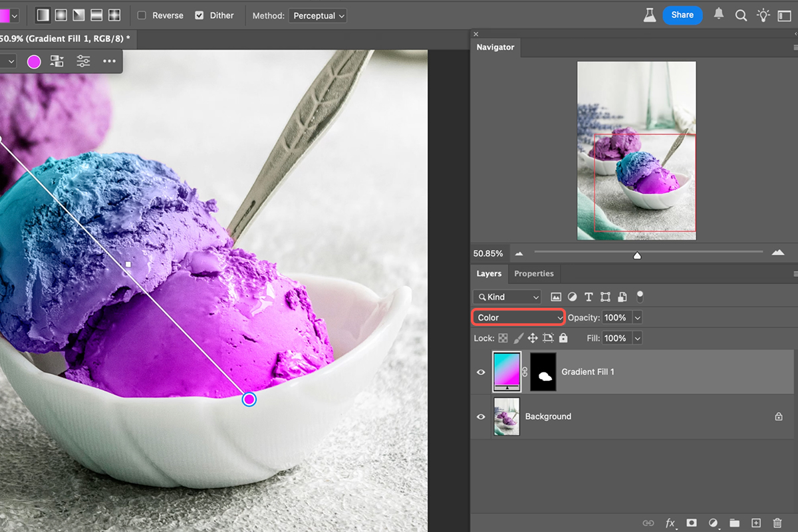Open the Method dropdown set to Perceptual
This screenshot has width=798, height=532.
[317, 15]
